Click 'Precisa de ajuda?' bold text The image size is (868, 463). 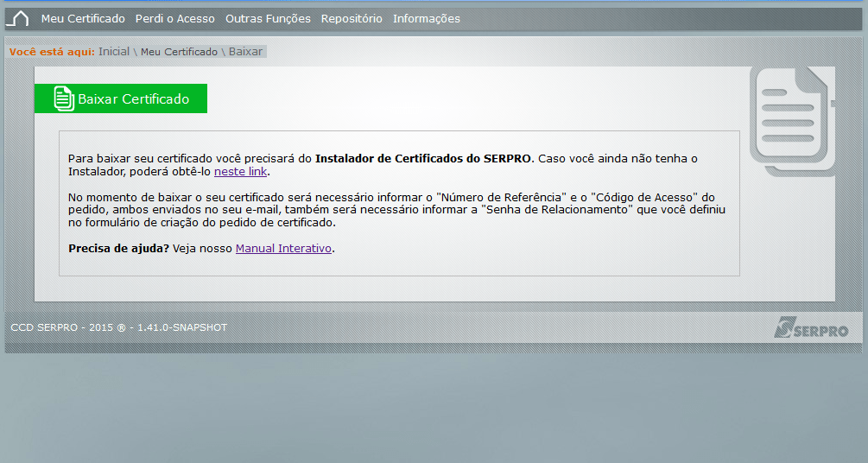tap(118, 249)
